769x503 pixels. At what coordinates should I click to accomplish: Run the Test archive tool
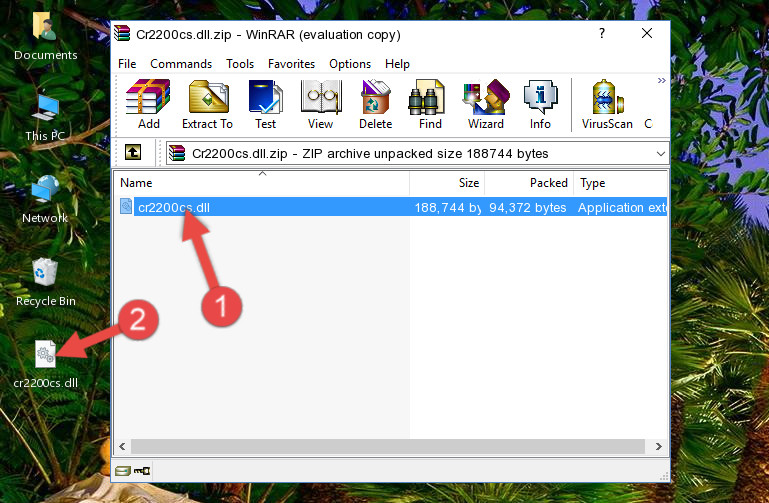pos(265,104)
